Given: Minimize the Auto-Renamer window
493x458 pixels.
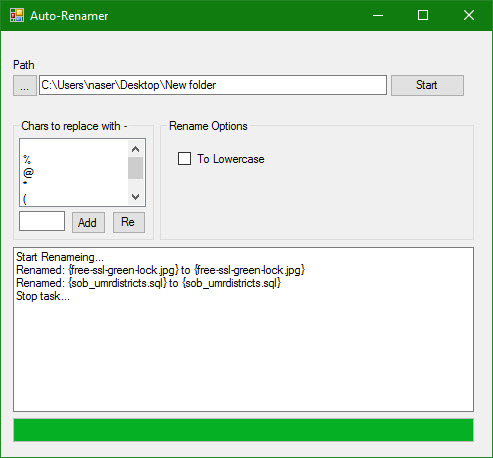Looking at the screenshot, I should click(x=378, y=15).
